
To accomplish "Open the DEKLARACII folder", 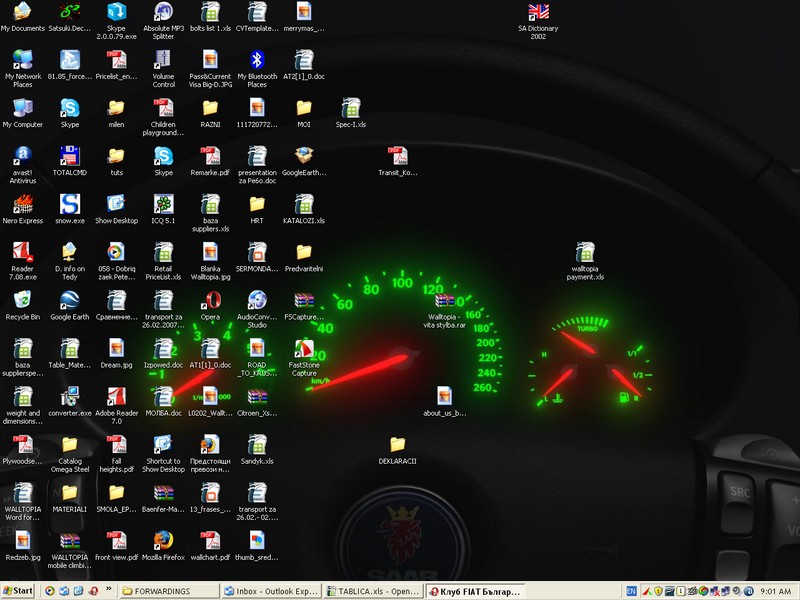I will 397,445.
